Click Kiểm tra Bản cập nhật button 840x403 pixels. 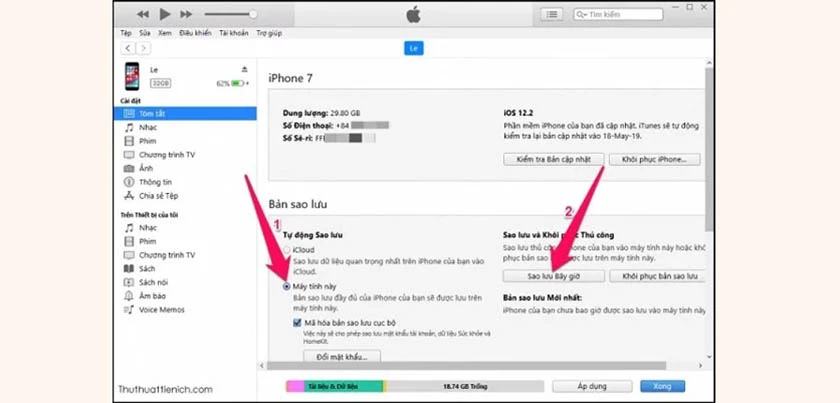(x=554, y=159)
